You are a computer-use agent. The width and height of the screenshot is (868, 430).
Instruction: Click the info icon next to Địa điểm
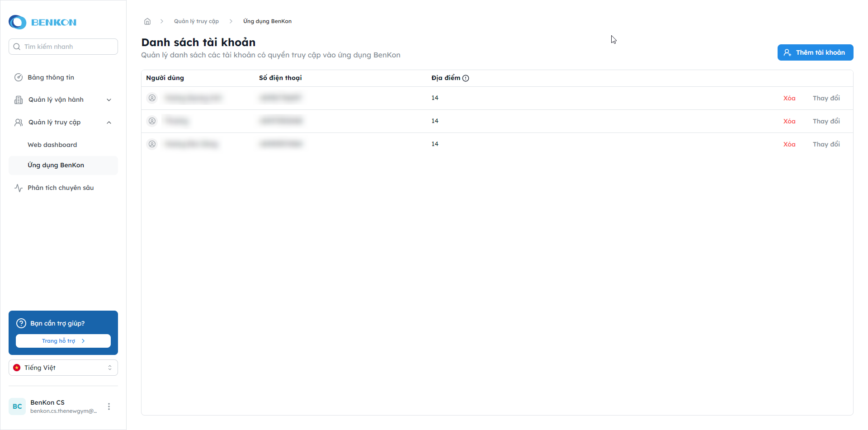click(466, 78)
